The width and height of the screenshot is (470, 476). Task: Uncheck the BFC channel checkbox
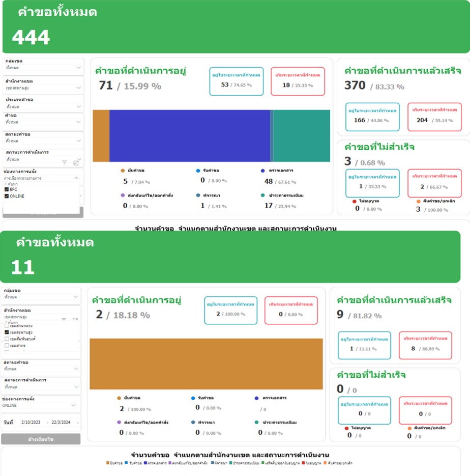coord(7,189)
